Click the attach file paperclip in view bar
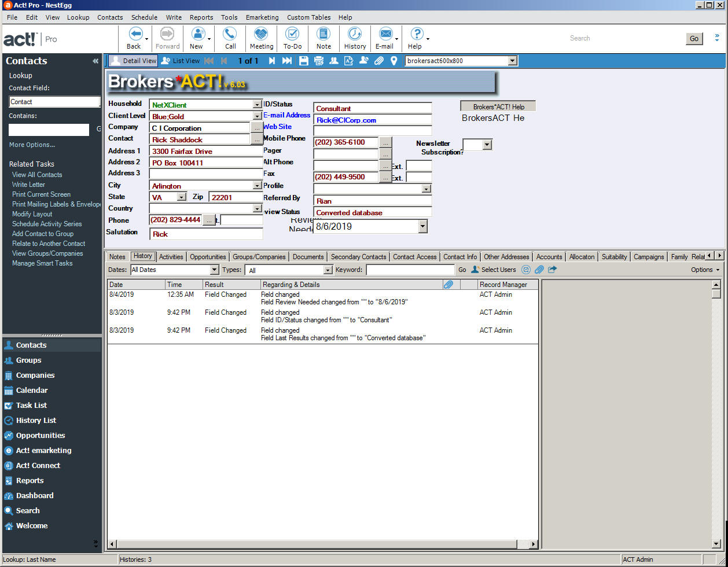The width and height of the screenshot is (728, 567). tap(379, 61)
